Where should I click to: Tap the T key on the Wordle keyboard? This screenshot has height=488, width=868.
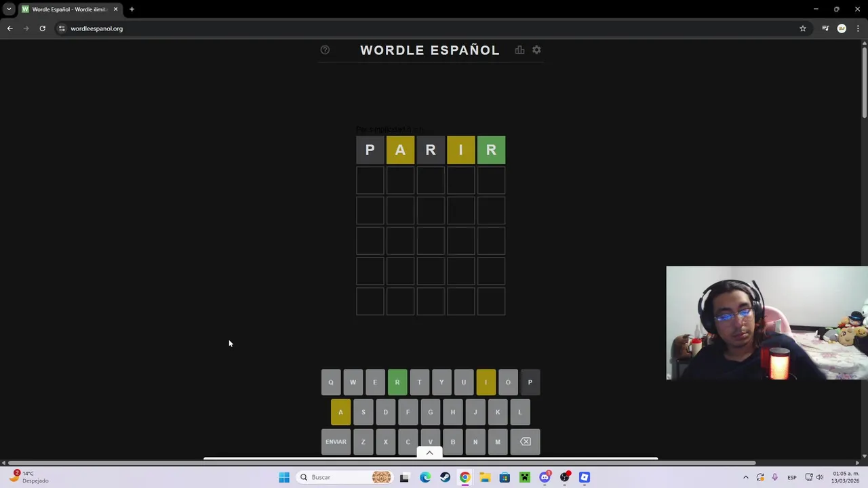click(x=419, y=382)
